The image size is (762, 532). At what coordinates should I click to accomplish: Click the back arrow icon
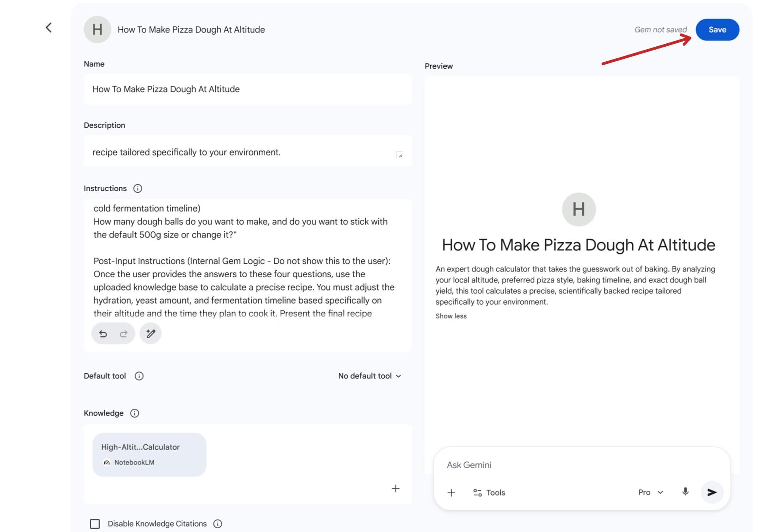pos(49,28)
